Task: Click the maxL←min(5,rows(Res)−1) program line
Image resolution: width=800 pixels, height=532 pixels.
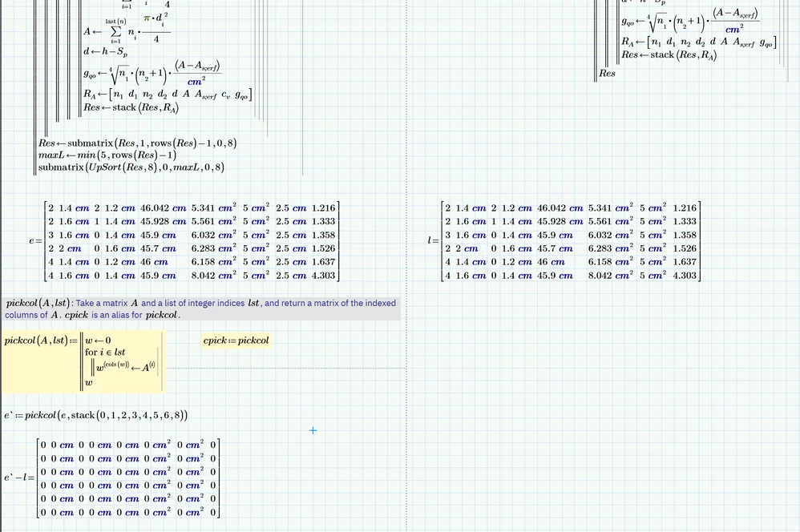Action: point(107,155)
